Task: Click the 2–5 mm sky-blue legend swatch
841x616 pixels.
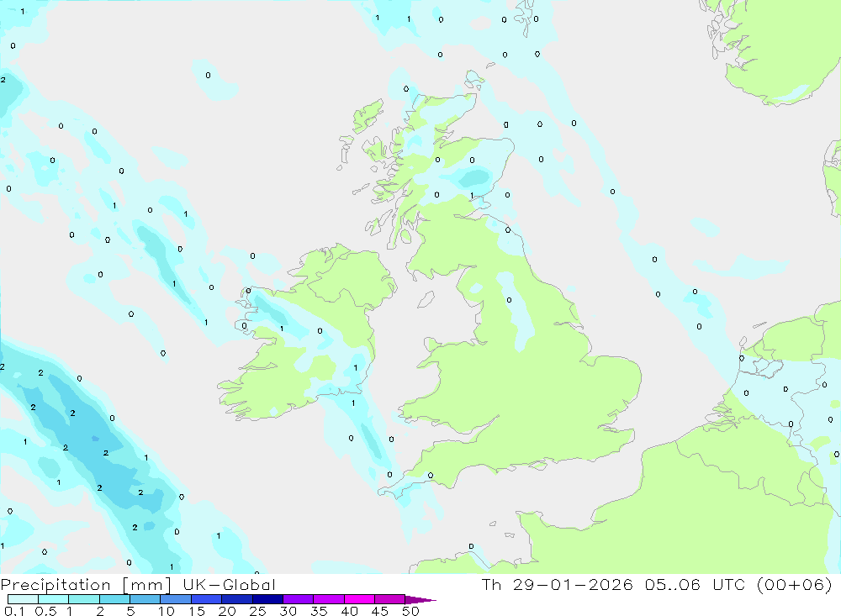Action: click(114, 599)
